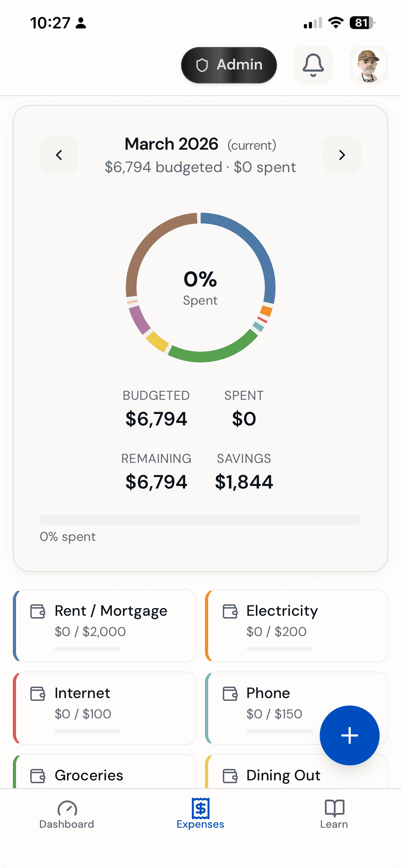Tap the Phone wallet icon

tap(230, 694)
